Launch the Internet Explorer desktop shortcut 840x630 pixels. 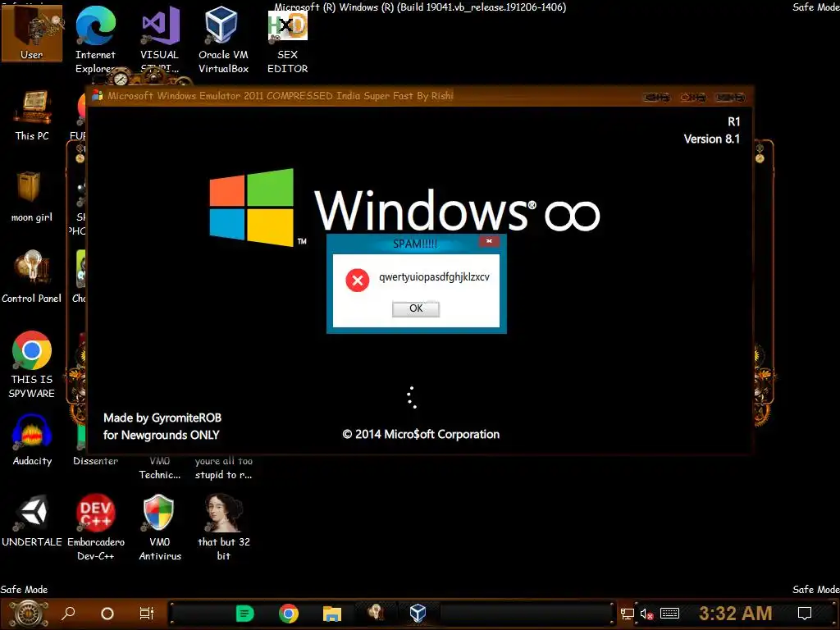click(95, 39)
